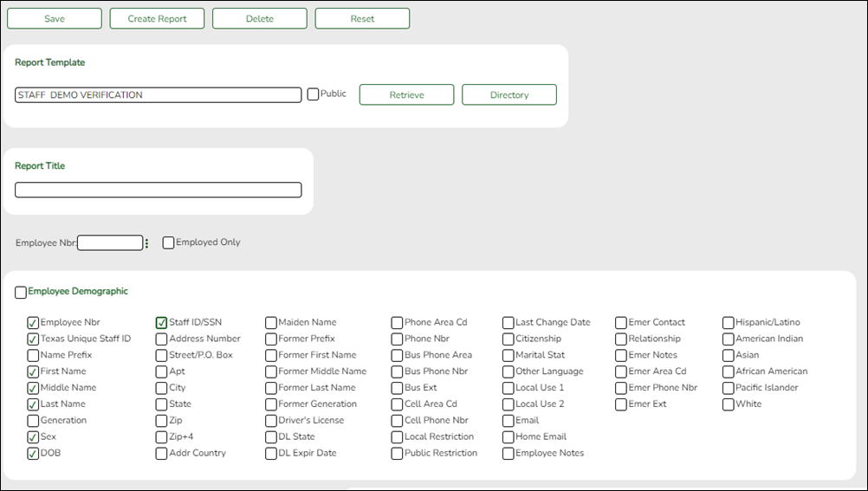Check the Emer Contact checkbox
The height and width of the screenshot is (491, 868).
(x=621, y=323)
